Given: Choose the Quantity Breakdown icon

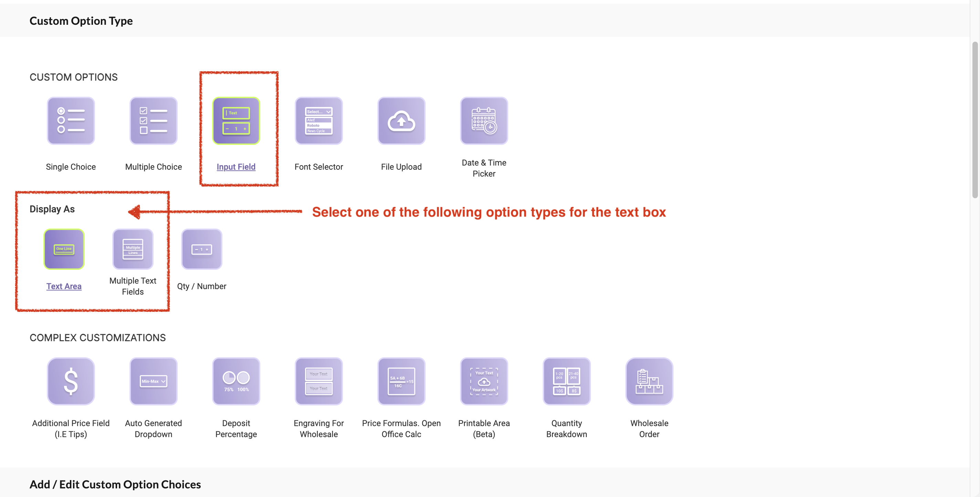Looking at the screenshot, I should pyautogui.click(x=566, y=381).
